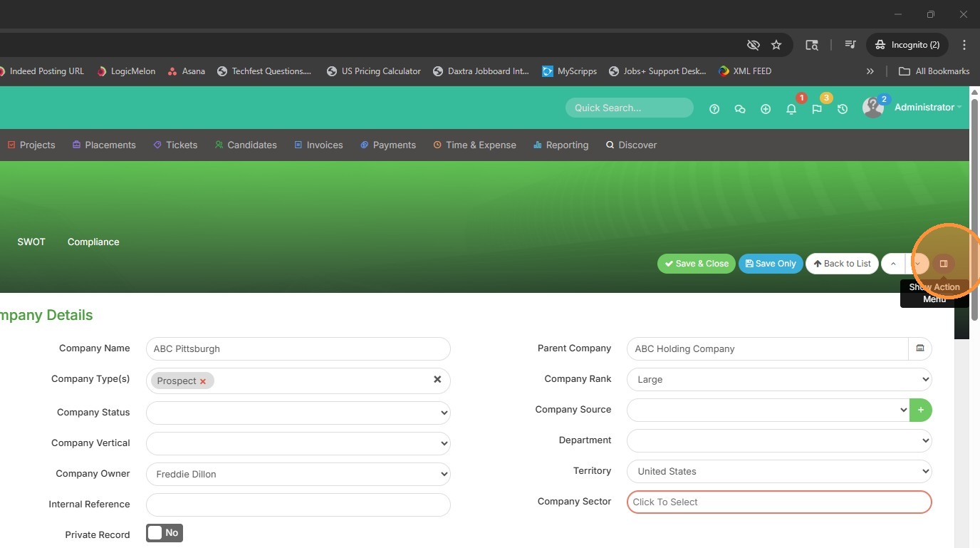Open the Tickets menu
This screenshot has height=548, width=980.
(175, 145)
